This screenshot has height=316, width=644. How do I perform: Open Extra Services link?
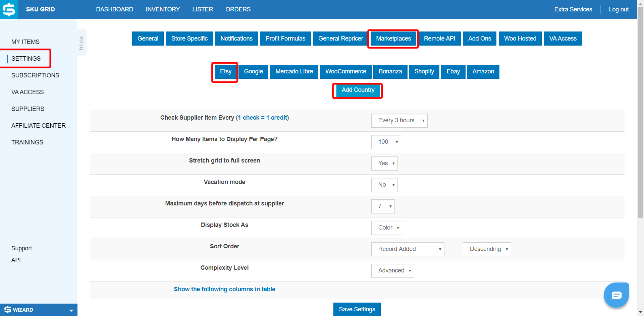(573, 9)
